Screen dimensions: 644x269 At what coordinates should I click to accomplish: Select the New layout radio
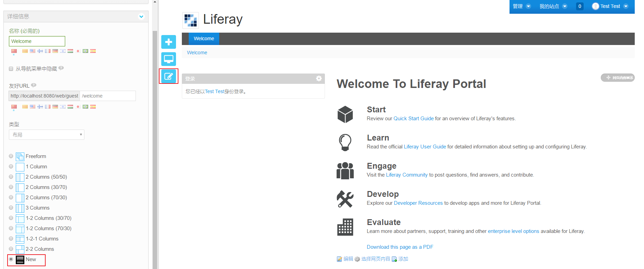(11, 259)
